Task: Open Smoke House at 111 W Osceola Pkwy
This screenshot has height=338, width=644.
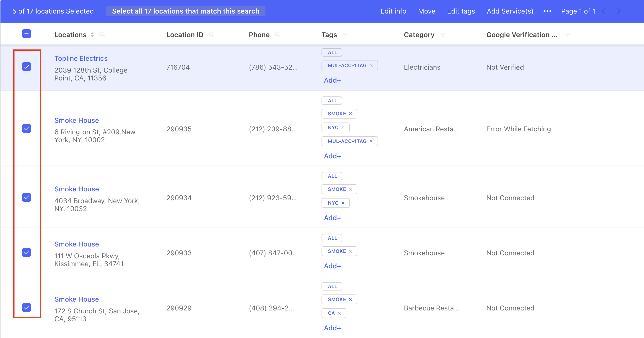Action: click(76, 244)
